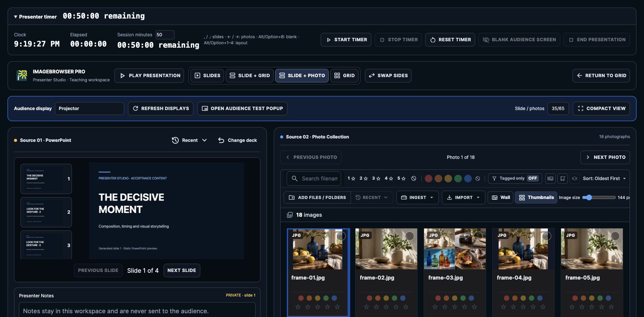Select the Wall view mode

pos(501,197)
